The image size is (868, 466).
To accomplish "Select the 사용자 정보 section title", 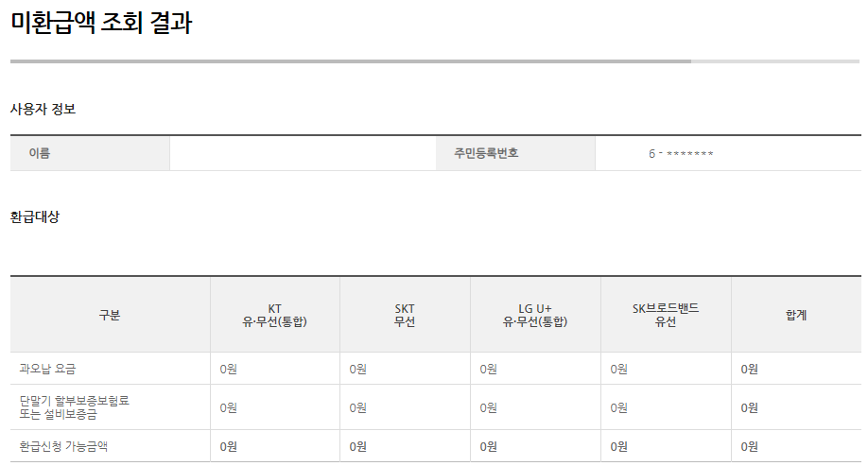I will 43,109.
